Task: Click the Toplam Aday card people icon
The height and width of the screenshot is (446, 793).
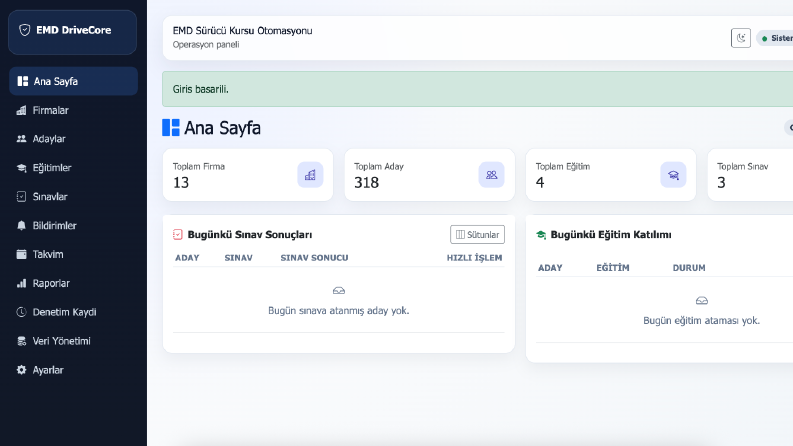Action: click(492, 175)
